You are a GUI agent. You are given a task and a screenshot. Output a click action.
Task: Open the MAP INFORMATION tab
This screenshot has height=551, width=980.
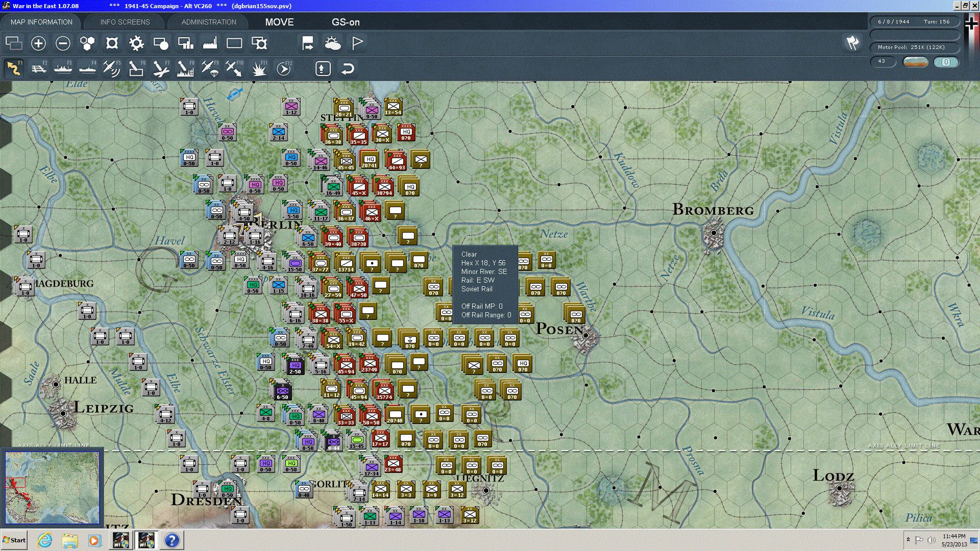coord(41,22)
